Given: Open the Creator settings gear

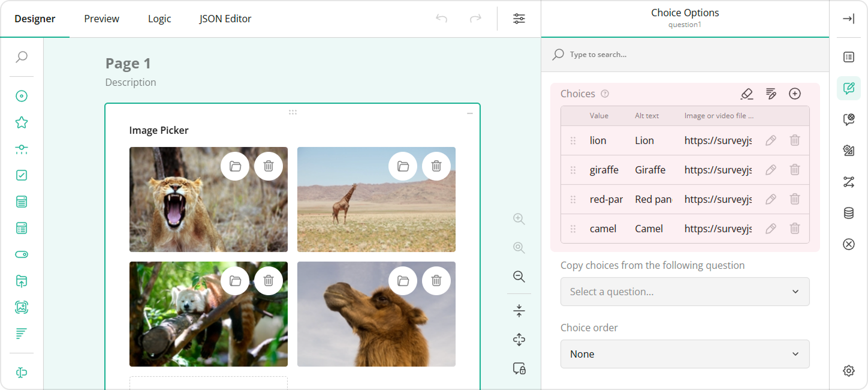Looking at the screenshot, I should [848, 371].
